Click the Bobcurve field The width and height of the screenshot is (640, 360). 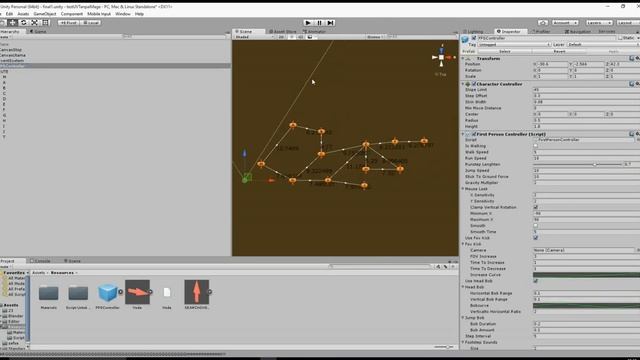[x=587, y=305]
